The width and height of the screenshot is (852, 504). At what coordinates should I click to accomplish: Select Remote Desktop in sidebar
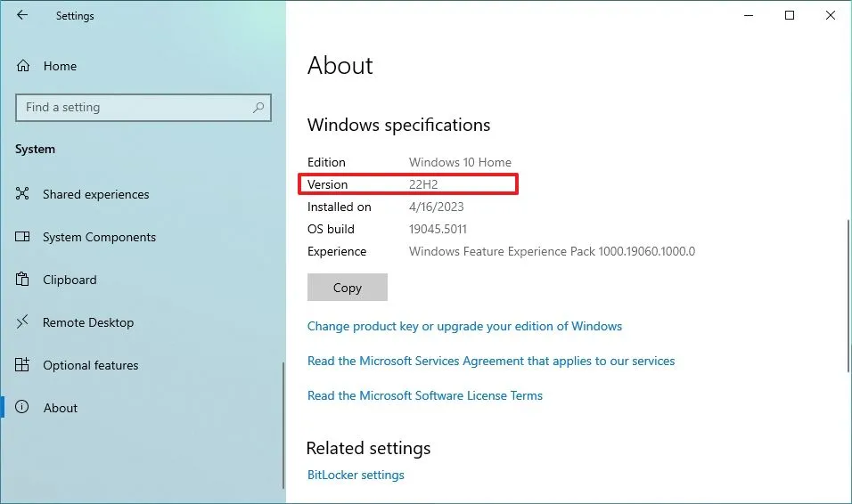click(x=88, y=322)
